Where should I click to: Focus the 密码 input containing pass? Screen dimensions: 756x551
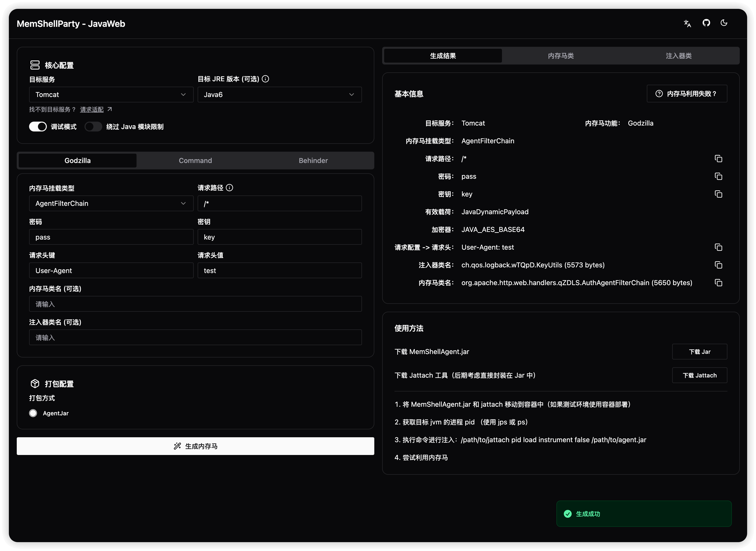click(x=111, y=237)
